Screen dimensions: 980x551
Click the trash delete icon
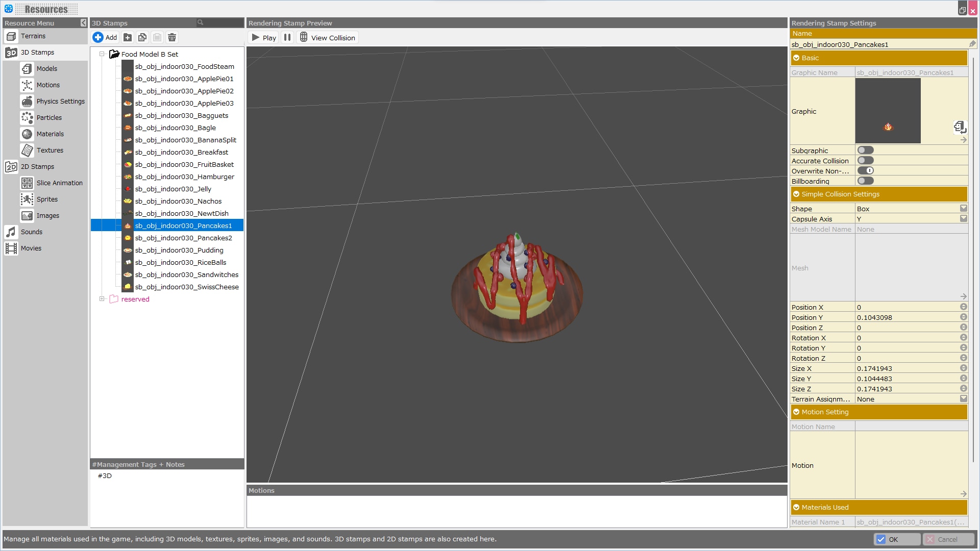(x=172, y=37)
